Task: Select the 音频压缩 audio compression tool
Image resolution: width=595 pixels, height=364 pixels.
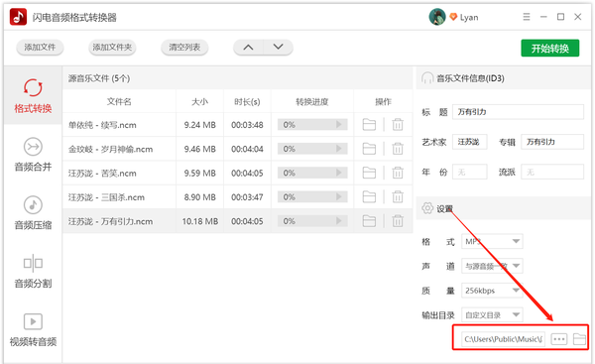Action: pyautogui.click(x=33, y=213)
